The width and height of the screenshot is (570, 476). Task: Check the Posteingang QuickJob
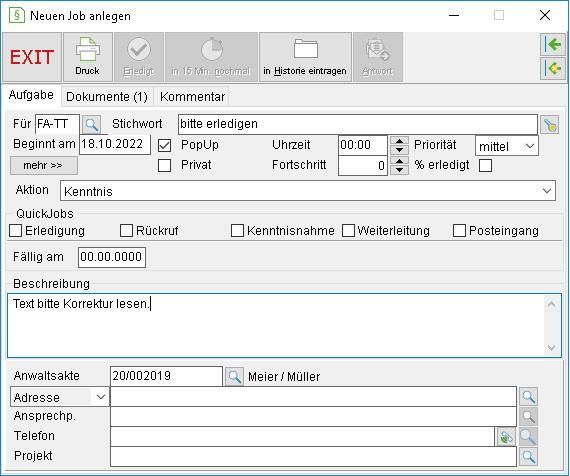tap(459, 231)
